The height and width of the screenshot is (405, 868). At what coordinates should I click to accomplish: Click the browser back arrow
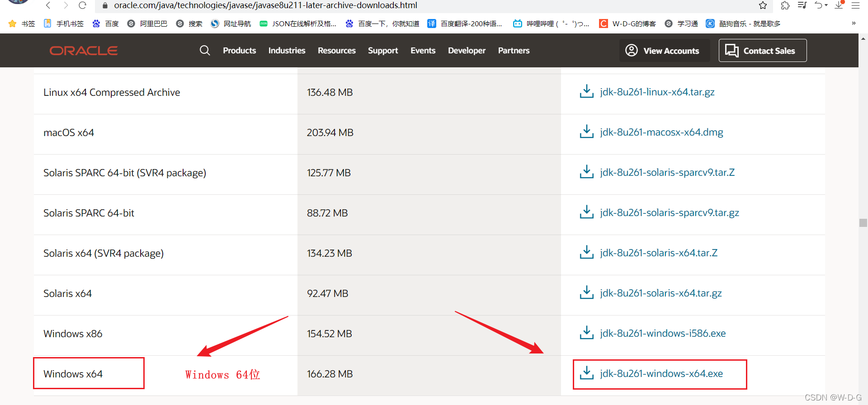coord(48,5)
